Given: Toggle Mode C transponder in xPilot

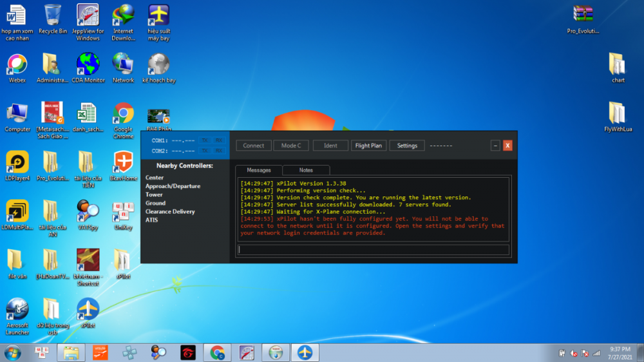Looking at the screenshot, I should (x=291, y=146).
